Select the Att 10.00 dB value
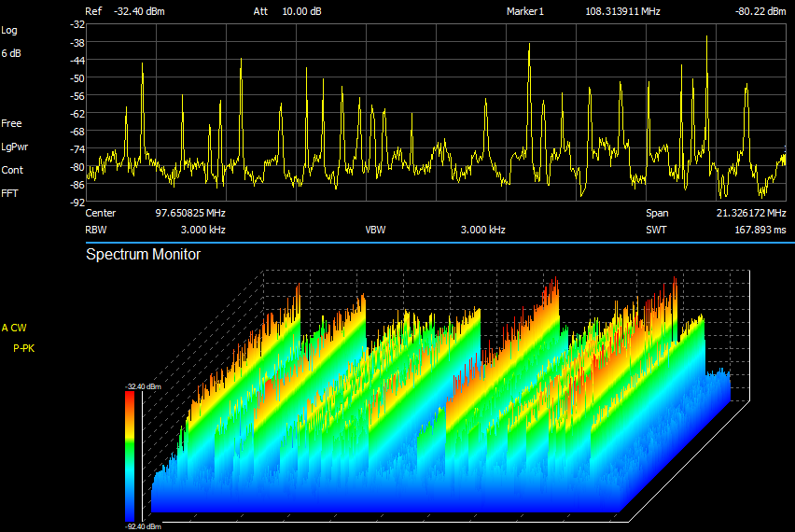 pos(301,11)
